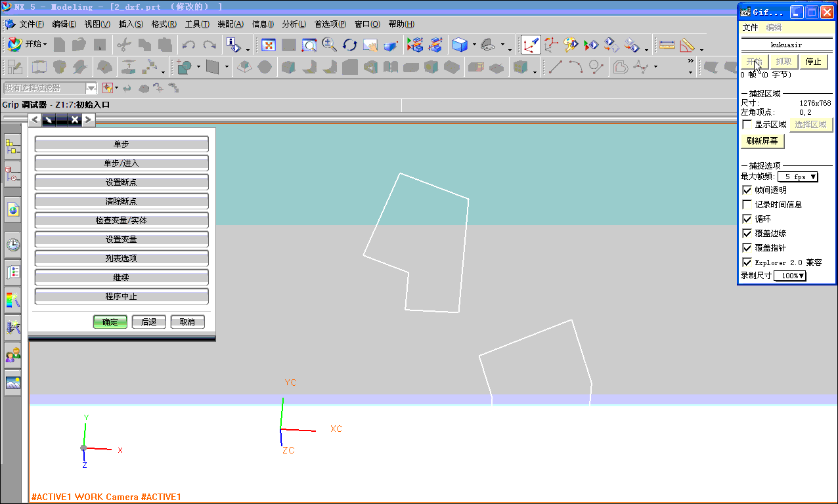Open the 最大帧频 5 fps dropdown

coord(798,177)
